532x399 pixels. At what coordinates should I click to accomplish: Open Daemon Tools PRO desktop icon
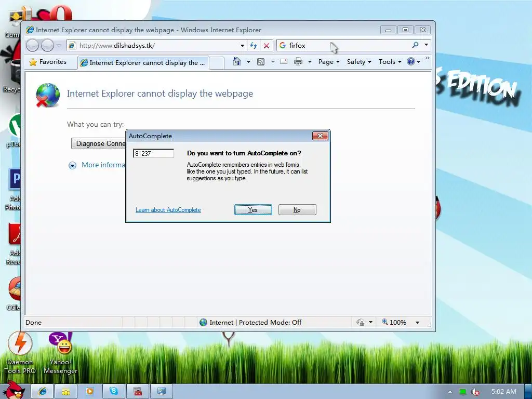click(20, 353)
